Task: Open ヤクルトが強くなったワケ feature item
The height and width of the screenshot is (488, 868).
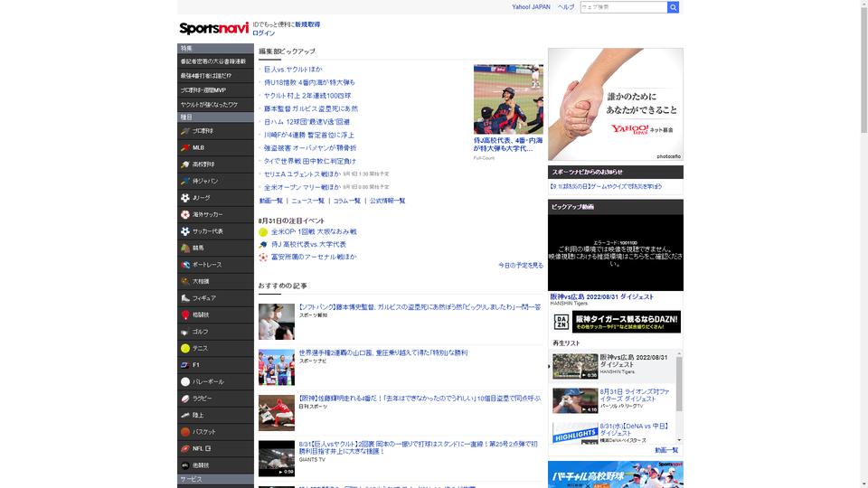Action: pos(215,105)
